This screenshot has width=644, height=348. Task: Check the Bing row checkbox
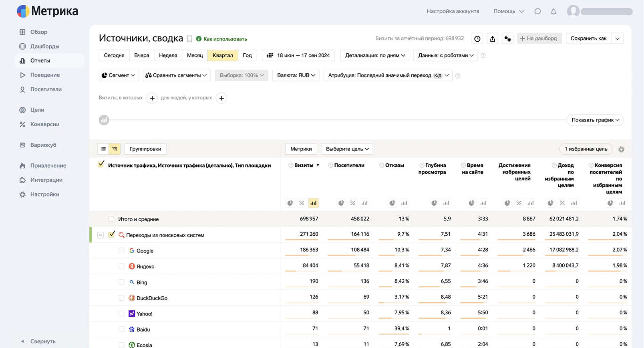click(121, 282)
